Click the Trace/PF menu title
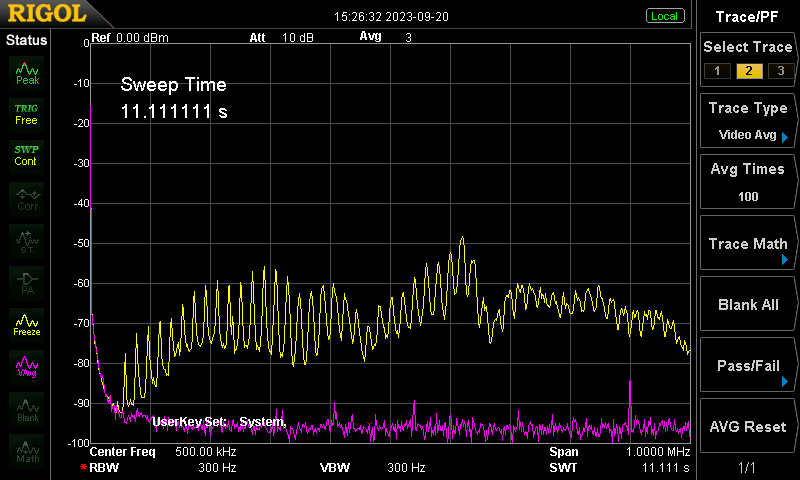800x480 pixels. point(747,17)
